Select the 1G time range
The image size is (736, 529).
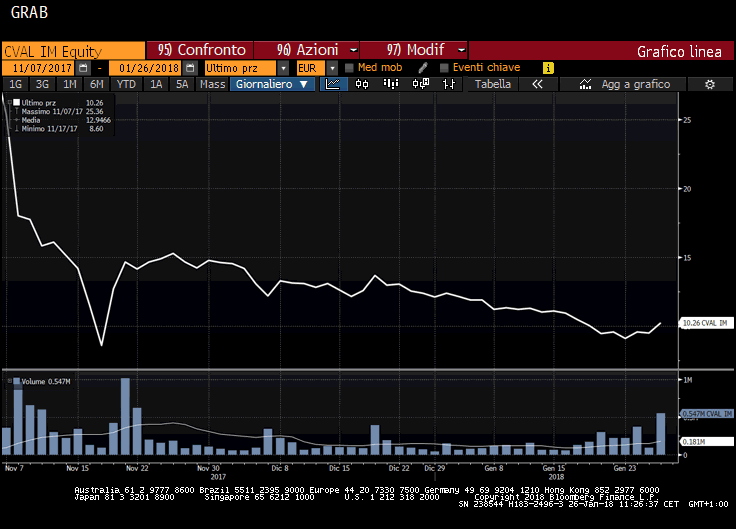pos(15,84)
